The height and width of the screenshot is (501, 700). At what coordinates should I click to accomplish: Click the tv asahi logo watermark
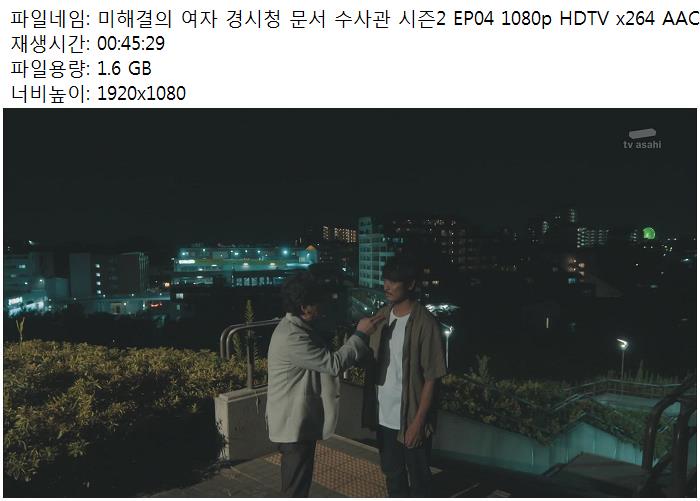pos(642,139)
